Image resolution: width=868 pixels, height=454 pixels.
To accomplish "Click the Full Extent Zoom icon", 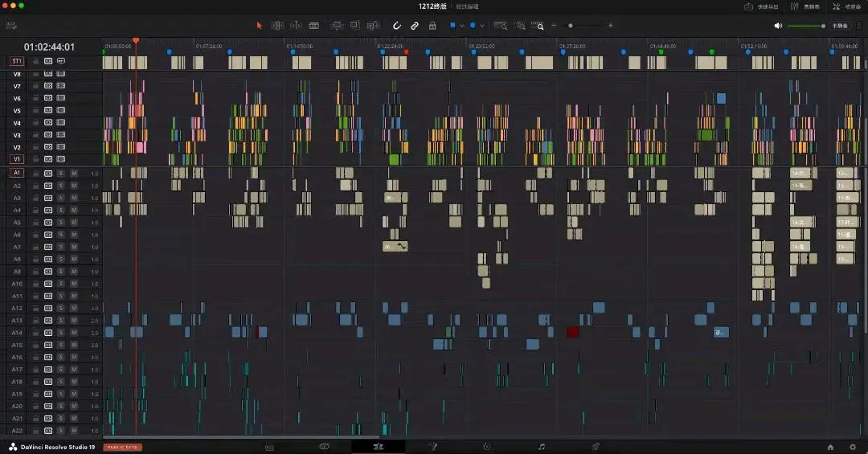I will pyautogui.click(x=501, y=26).
